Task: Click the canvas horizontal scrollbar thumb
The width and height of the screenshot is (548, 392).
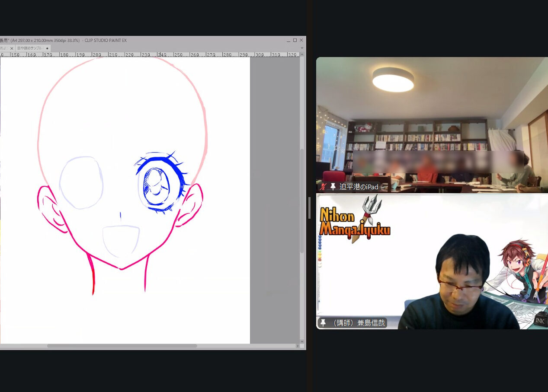Action: tap(122, 346)
